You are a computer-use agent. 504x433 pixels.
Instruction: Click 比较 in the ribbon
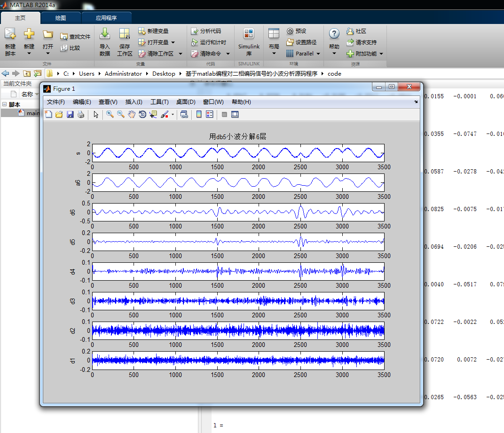(70, 48)
